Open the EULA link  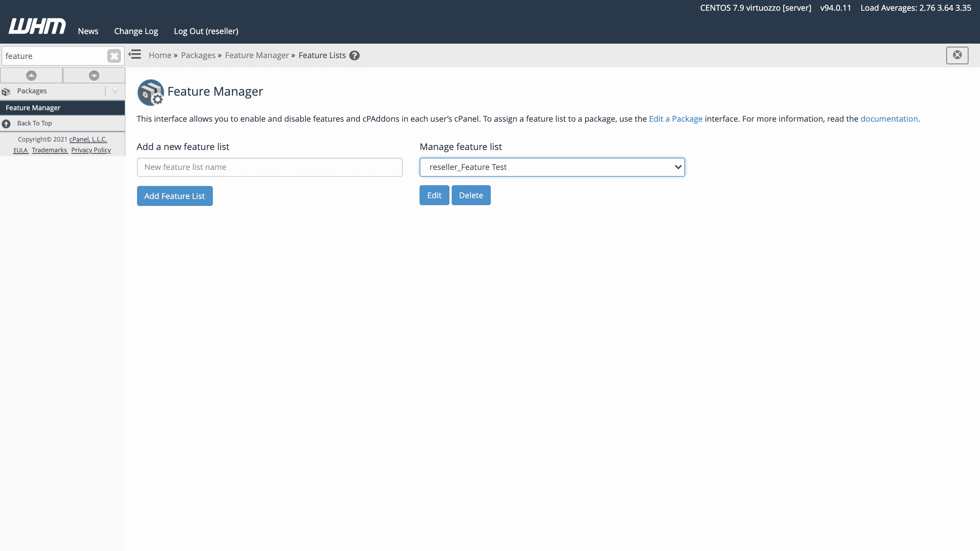point(21,150)
